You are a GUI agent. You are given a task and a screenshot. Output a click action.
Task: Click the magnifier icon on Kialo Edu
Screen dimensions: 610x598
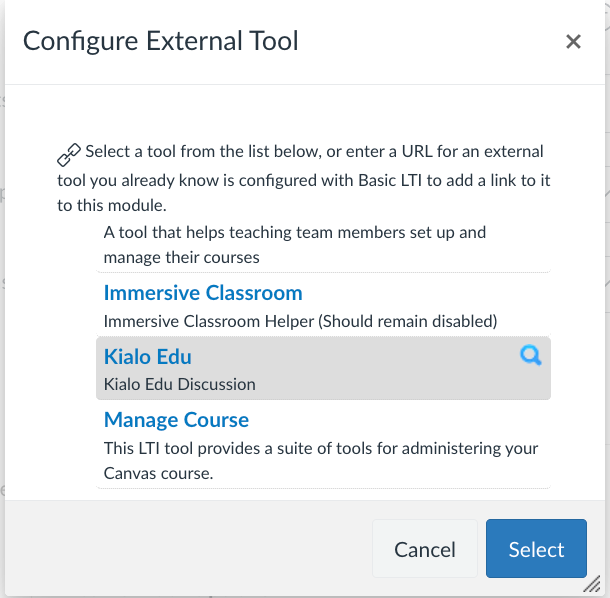(x=530, y=355)
